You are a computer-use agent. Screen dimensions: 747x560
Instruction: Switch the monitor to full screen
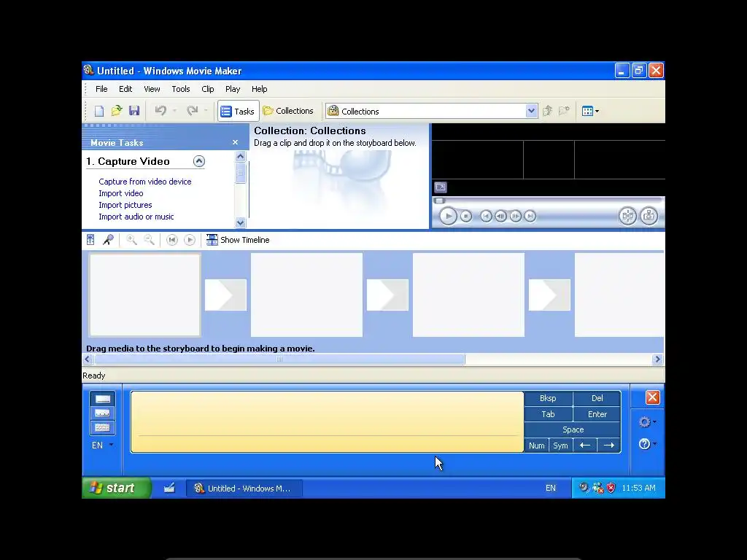click(x=441, y=187)
